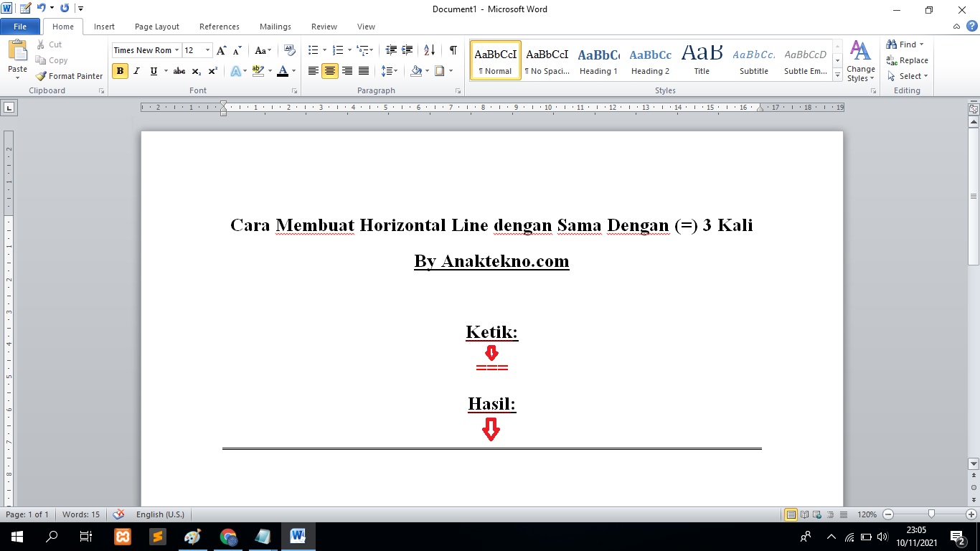Click the 120% zoom level button

pos(867,514)
